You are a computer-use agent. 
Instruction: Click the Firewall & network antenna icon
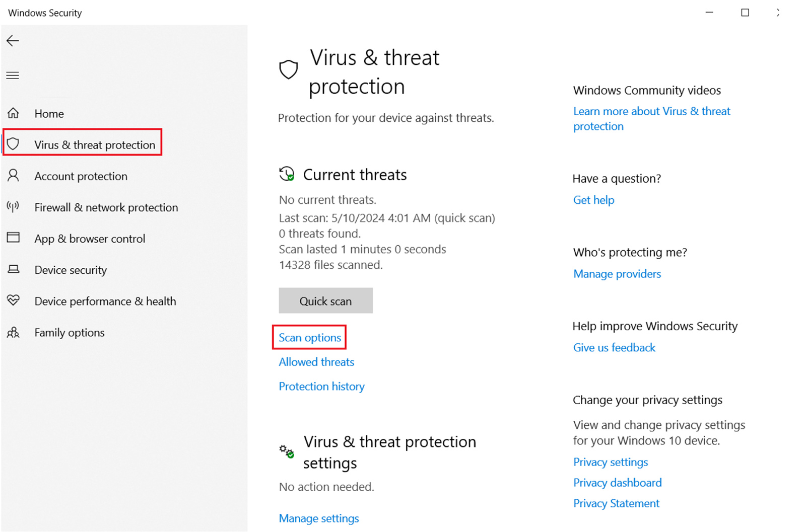pyautogui.click(x=13, y=207)
